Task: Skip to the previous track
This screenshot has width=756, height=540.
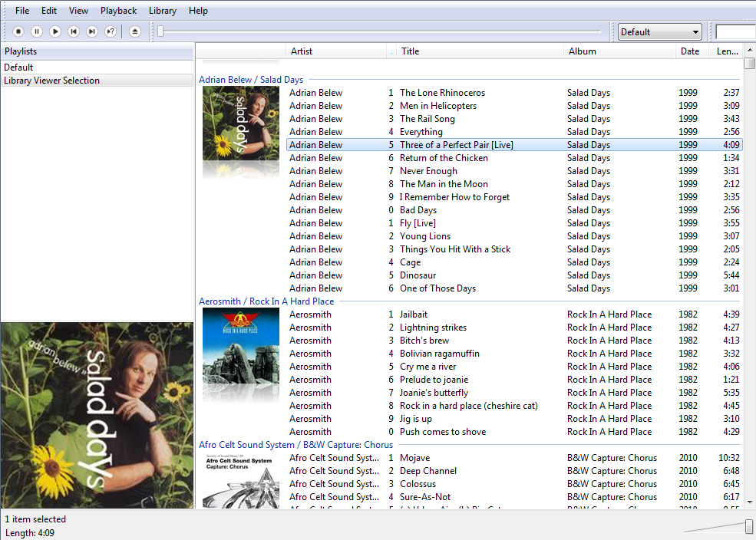Action: point(74,31)
